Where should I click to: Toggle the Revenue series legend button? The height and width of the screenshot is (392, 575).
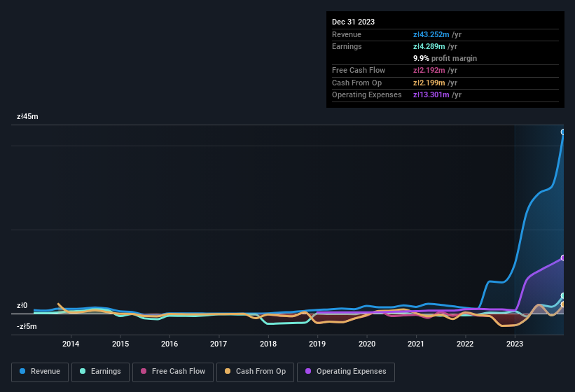[40, 372]
